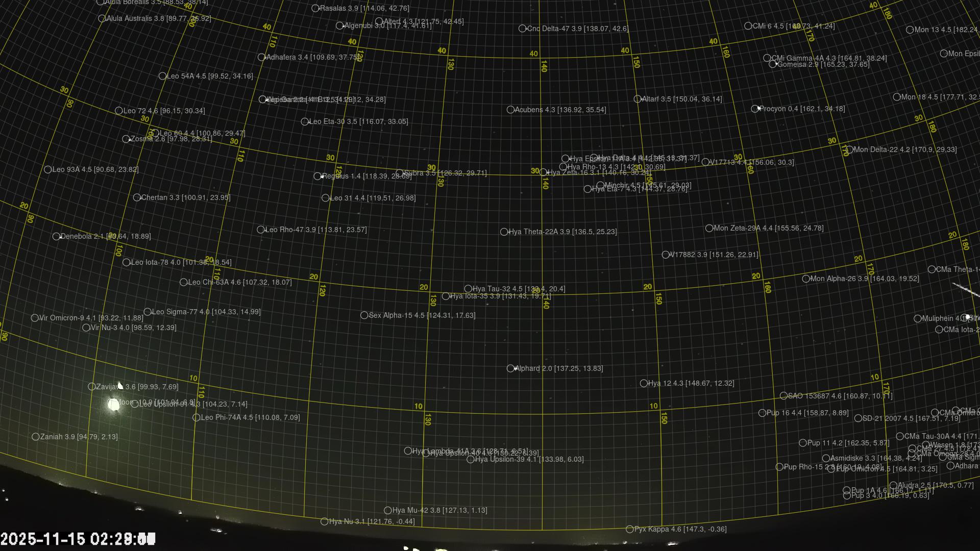The image size is (980, 551).
Task: Click the Adhafera star marker circle
Action: pos(262,57)
